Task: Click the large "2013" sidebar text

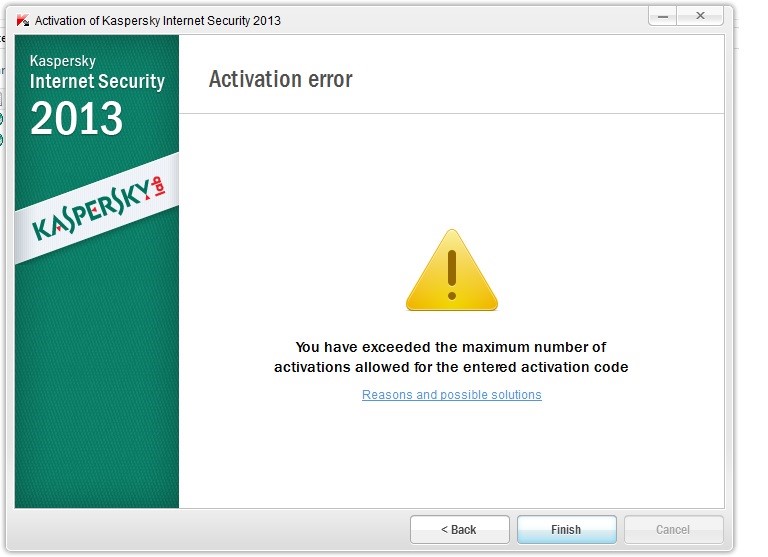Action: pos(76,118)
